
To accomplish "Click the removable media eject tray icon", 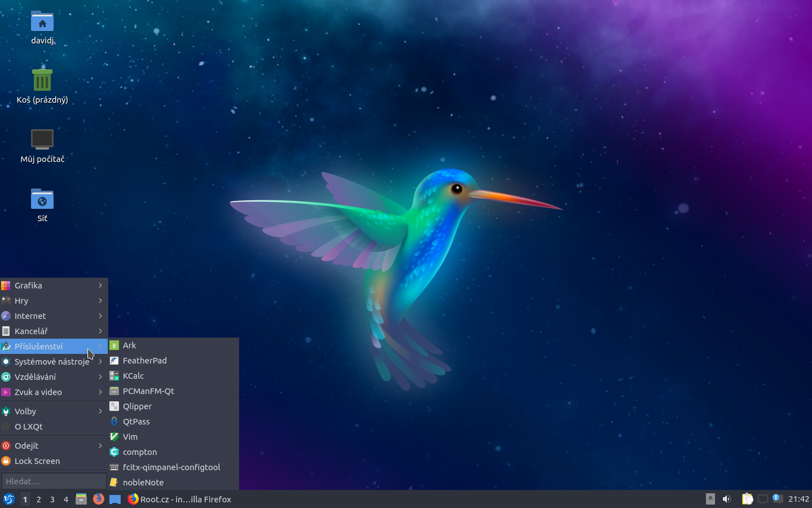I will tap(710, 499).
